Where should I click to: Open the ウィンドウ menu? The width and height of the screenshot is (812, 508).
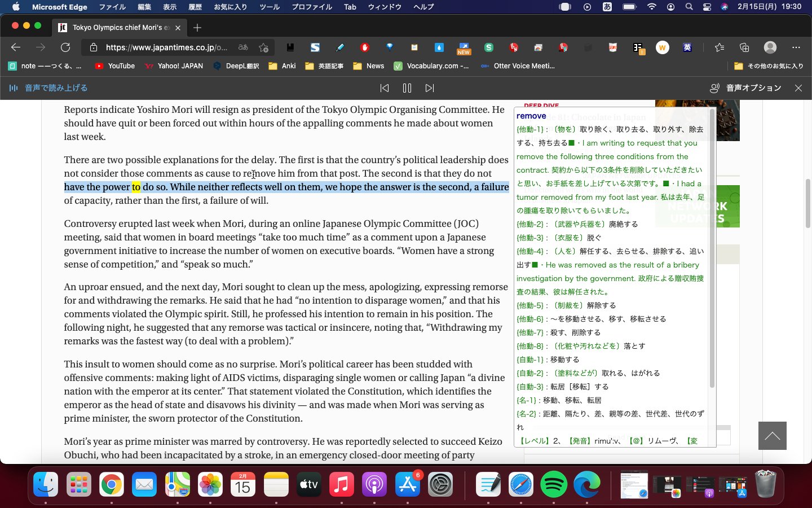[385, 7]
